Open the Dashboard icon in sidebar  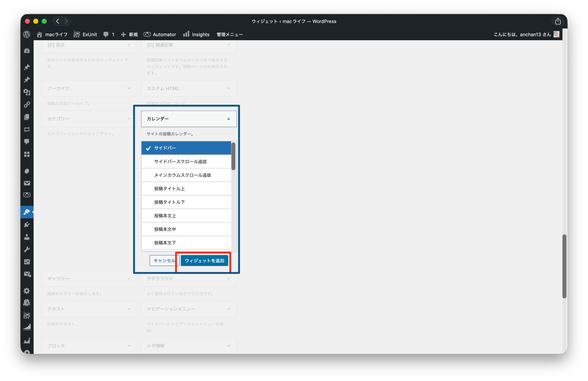pos(27,51)
